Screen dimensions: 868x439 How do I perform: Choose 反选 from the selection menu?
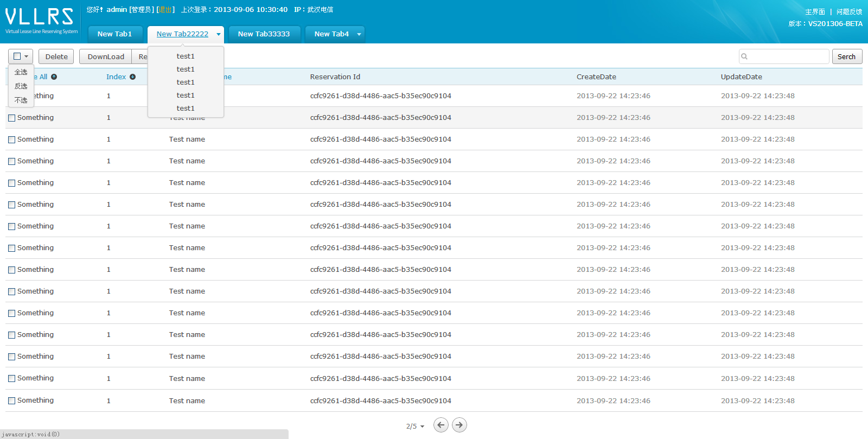click(21, 86)
